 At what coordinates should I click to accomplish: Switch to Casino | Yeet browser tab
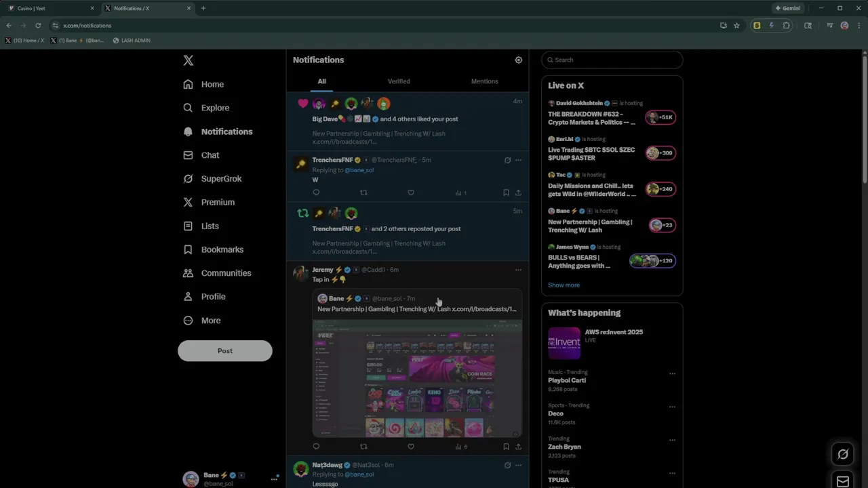click(x=52, y=8)
